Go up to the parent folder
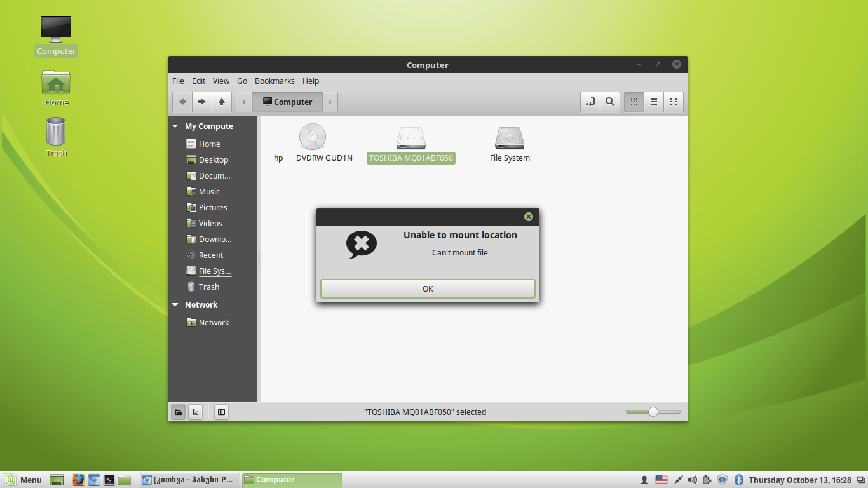Screen dimensions: 868x488 222,102
